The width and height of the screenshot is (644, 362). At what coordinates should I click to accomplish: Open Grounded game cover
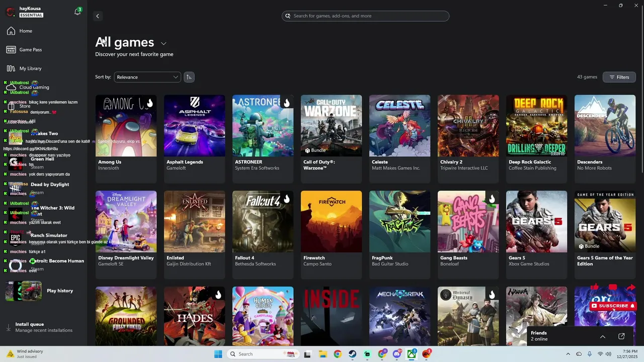pyautogui.click(x=126, y=316)
